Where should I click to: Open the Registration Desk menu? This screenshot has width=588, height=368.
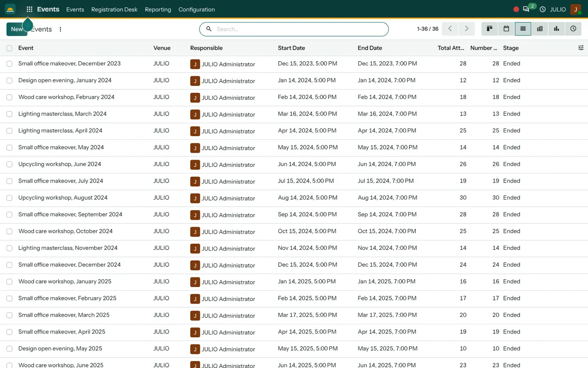pyautogui.click(x=114, y=9)
